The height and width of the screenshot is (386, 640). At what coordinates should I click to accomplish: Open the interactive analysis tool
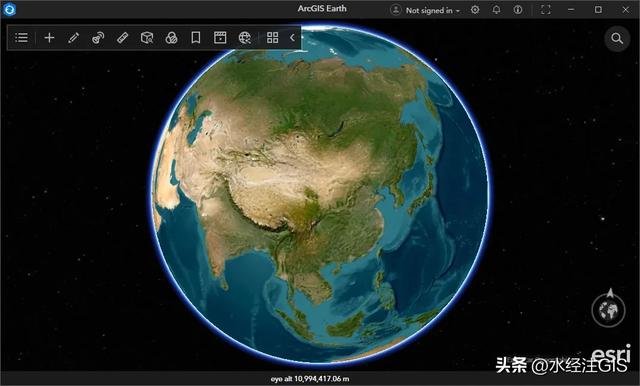click(98, 38)
